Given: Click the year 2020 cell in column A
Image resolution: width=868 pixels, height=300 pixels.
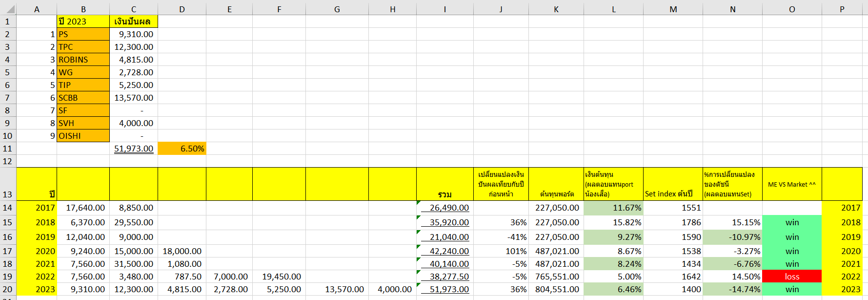Looking at the screenshot, I should click(37, 251).
